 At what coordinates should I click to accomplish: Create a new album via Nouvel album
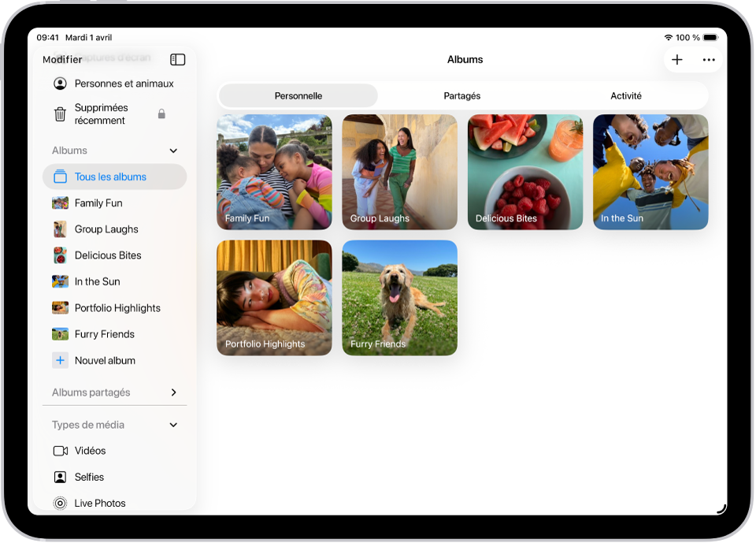pos(103,360)
